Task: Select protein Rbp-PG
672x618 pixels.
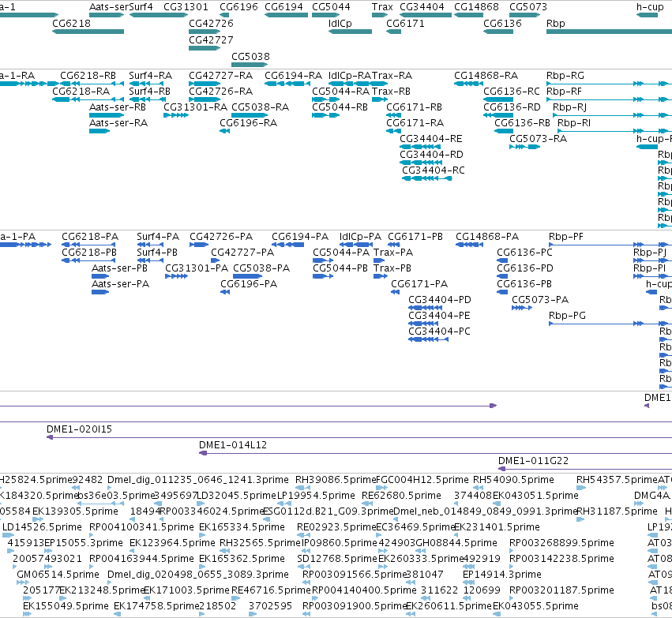Action: [567, 316]
